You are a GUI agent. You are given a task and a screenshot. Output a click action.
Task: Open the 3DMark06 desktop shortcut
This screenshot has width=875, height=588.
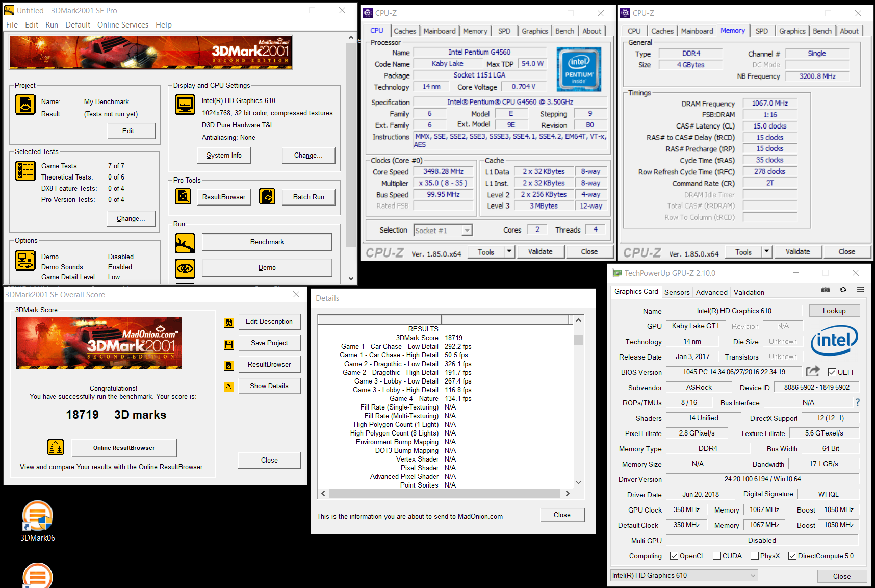click(x=38, y=521)
